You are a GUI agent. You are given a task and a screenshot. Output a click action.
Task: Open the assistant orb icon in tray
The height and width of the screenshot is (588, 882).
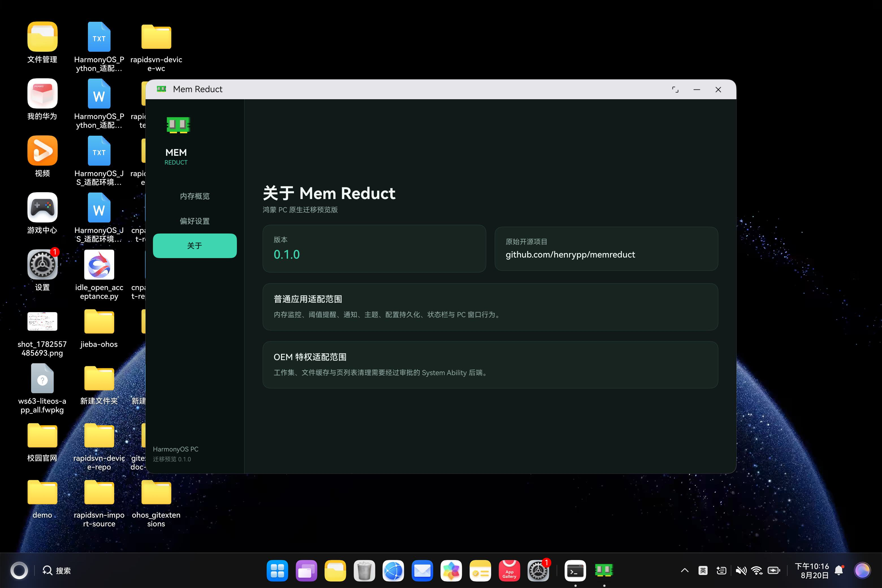[x=862, y=570]
